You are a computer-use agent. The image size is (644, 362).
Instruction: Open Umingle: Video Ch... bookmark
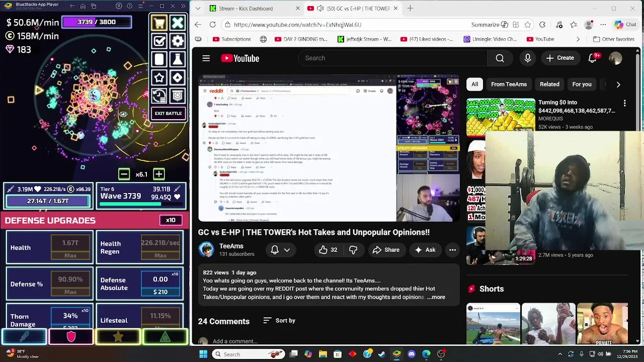tap(490, 39)
